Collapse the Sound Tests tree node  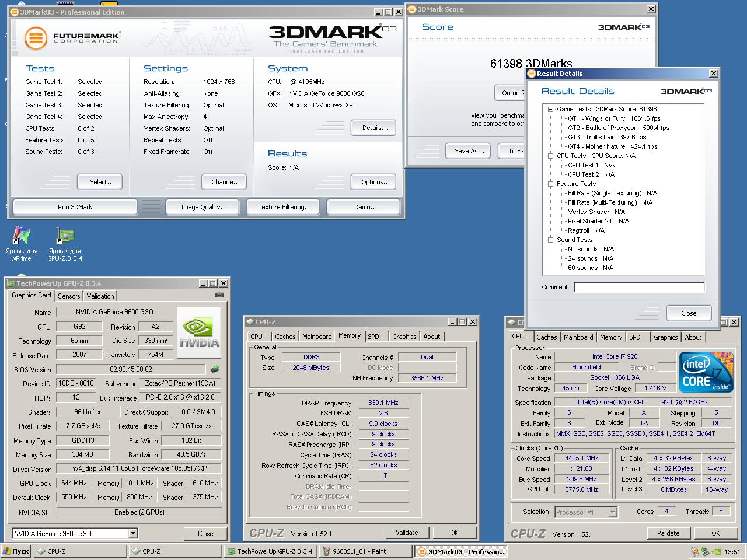click(x=550, y=240)
